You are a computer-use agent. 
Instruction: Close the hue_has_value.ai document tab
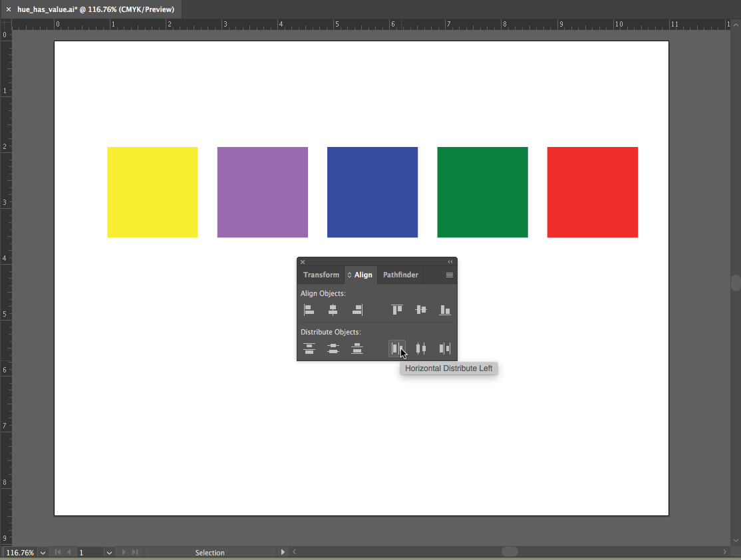point(9,9)
